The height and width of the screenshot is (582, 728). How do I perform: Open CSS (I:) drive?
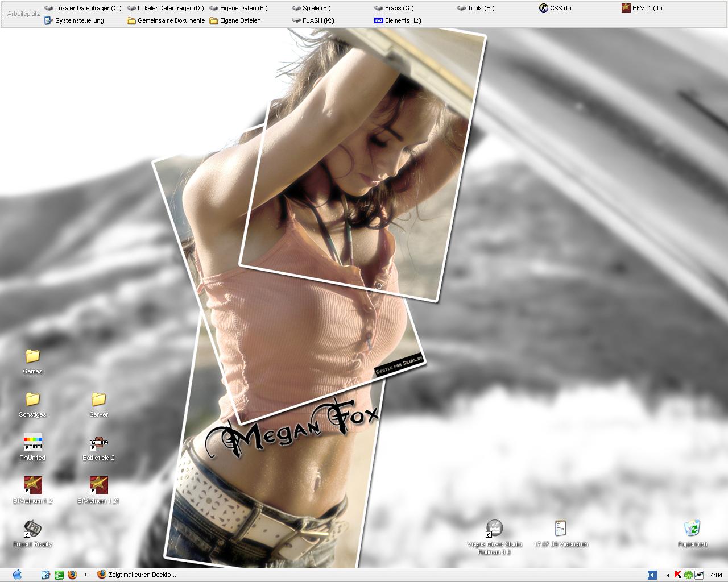click(x=556, y=8)
